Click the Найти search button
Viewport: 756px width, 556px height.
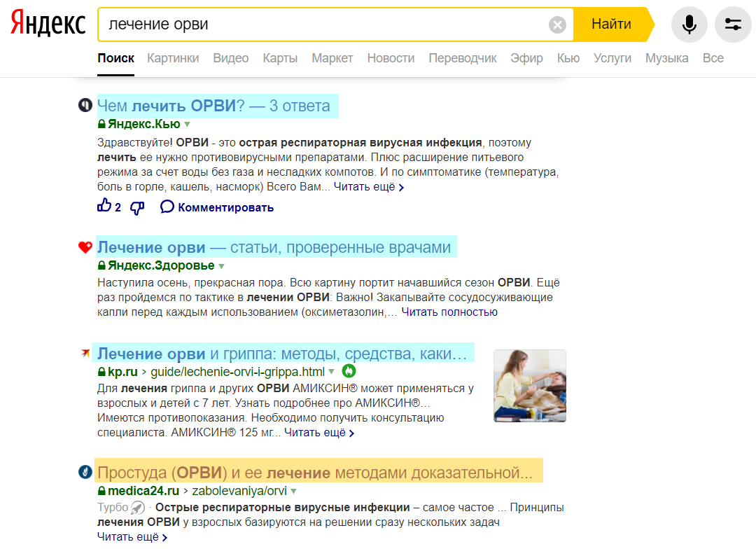(x=611, y=24)
